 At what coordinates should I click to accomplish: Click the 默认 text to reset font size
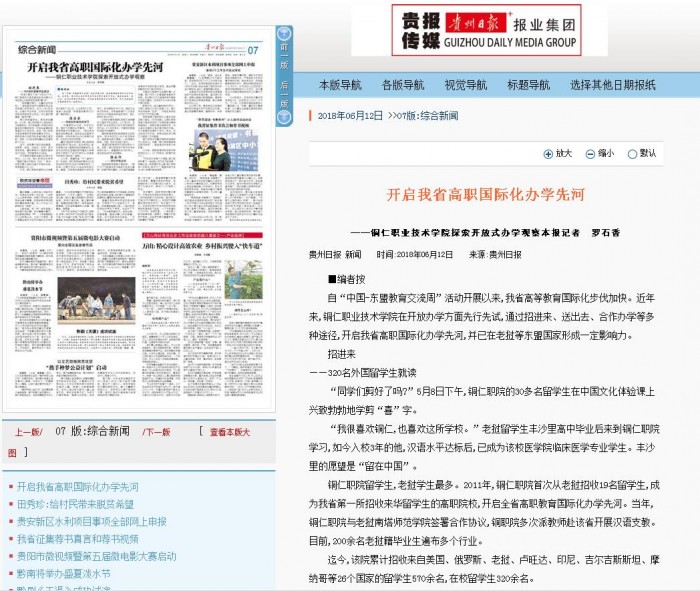point(647,154)
